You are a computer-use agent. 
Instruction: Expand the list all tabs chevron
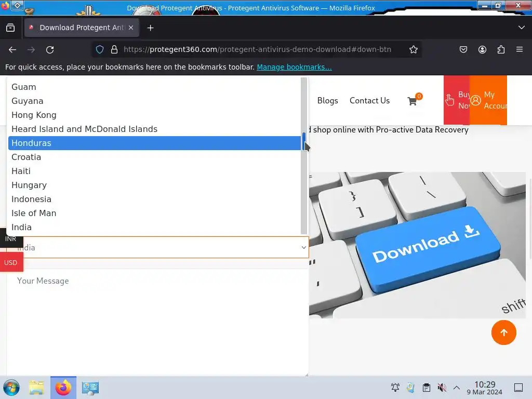(x=522, y=28)
